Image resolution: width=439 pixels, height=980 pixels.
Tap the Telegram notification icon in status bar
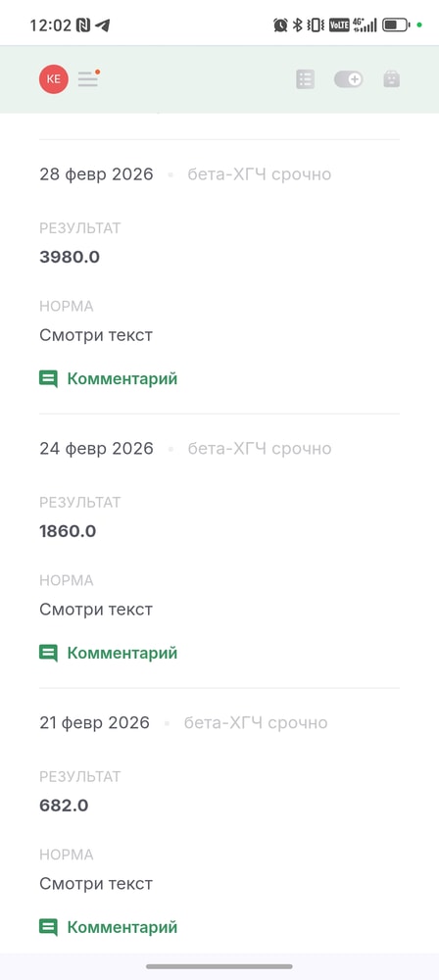point(103,25)
